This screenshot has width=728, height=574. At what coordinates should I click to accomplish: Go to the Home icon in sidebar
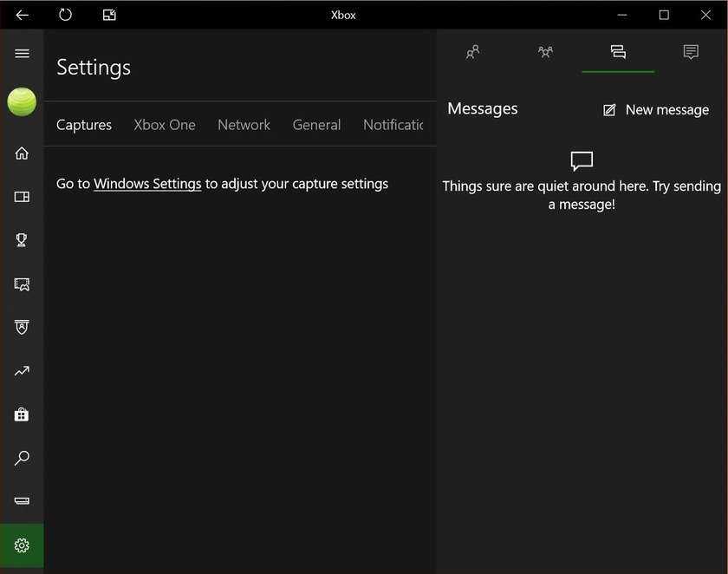pyautogui.click(x=22, y=153)
